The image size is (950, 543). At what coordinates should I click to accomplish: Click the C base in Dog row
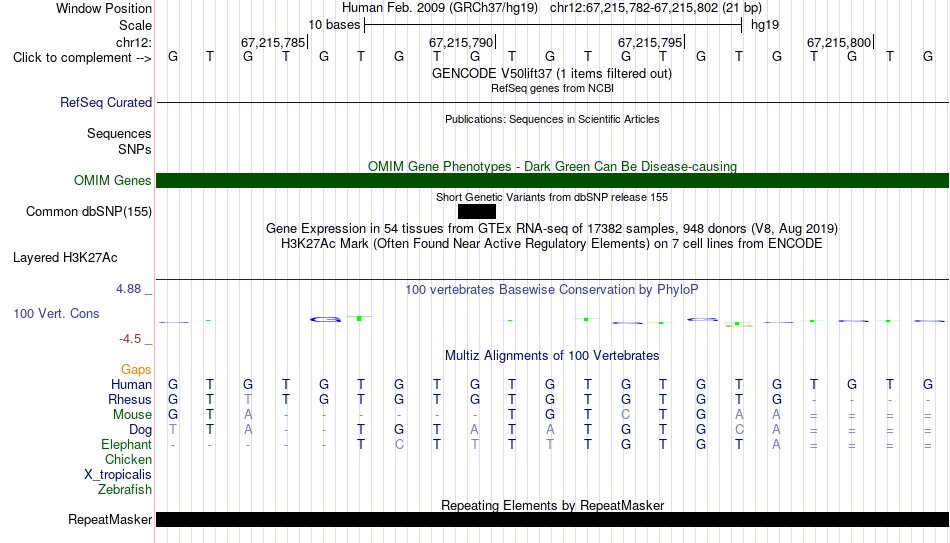(739, 430)
